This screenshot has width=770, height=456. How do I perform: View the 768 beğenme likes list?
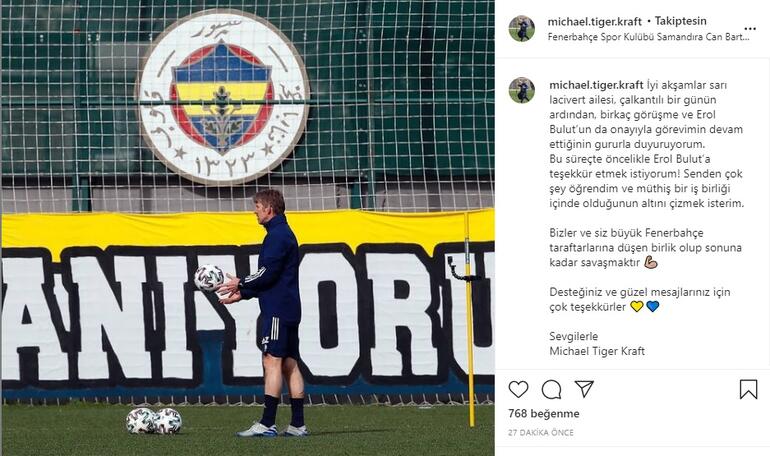pyautogui.click(x=544, y=414)
